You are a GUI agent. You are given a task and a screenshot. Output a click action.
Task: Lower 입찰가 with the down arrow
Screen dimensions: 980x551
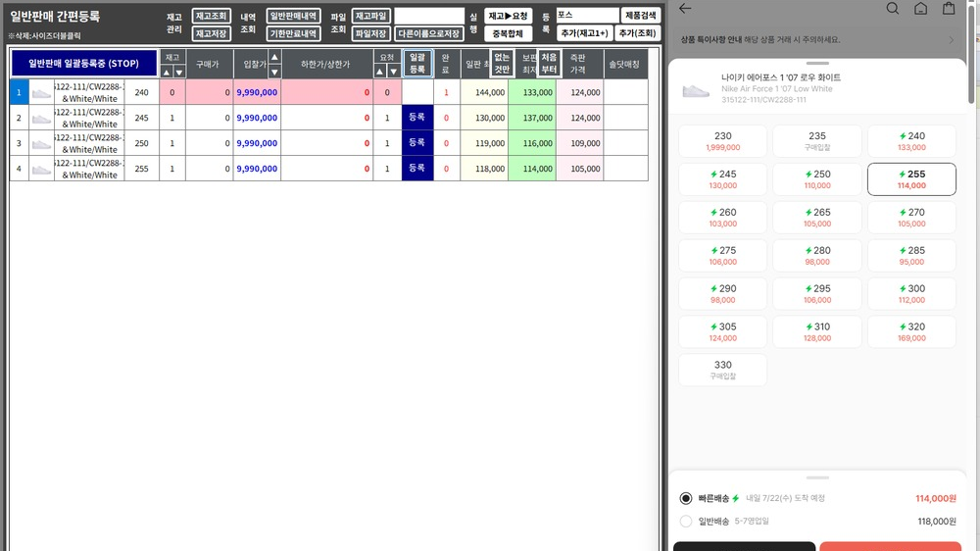(x=274, y=72)
